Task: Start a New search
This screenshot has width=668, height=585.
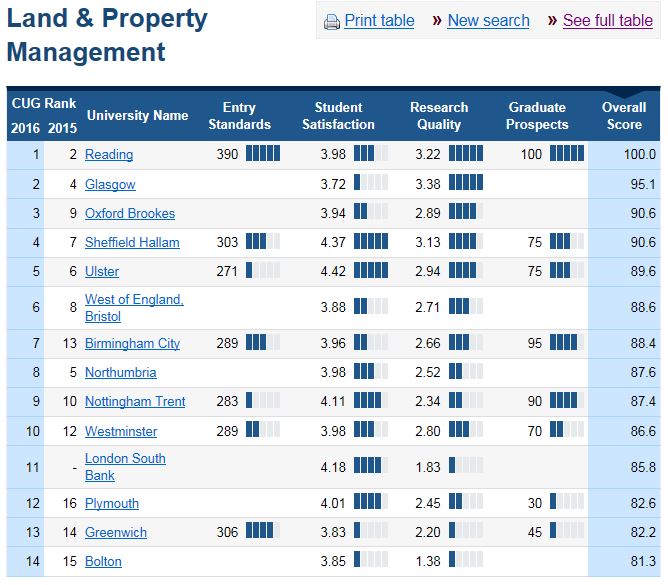Action: tap(488, 20)
